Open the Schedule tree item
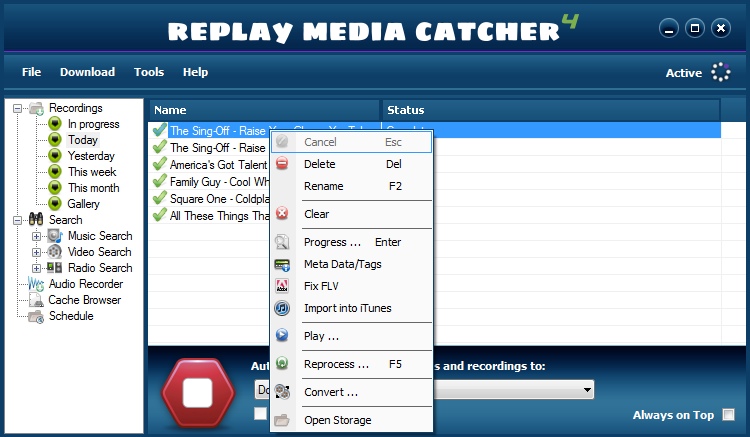 (x=71, y=316)
